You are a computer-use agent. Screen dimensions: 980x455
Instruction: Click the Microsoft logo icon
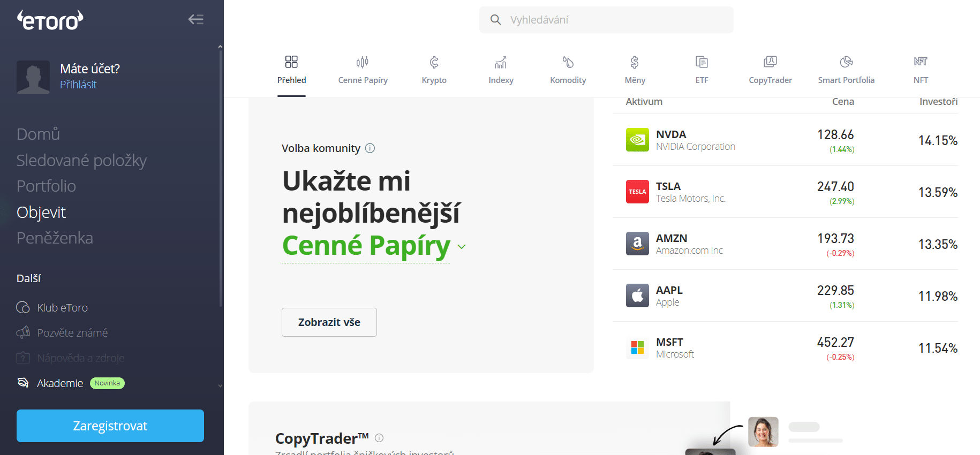pyautogui.click(x=637, y=347)
